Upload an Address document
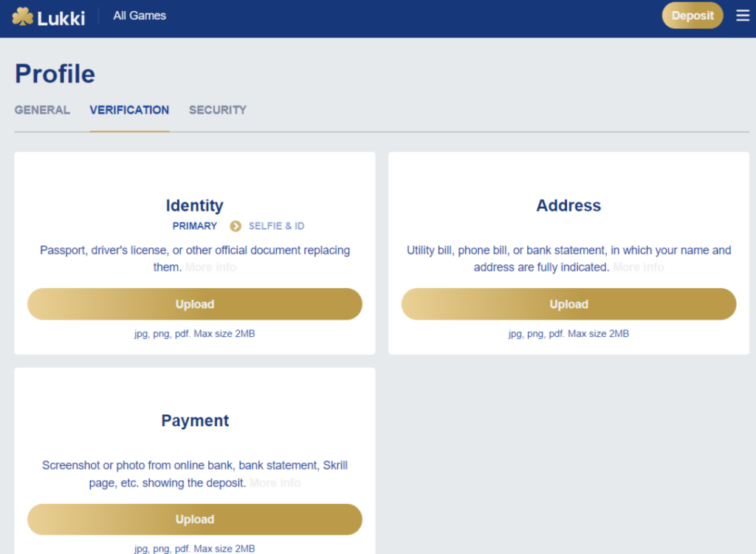Viewport: 756px width, 554px height. (568, 304)
